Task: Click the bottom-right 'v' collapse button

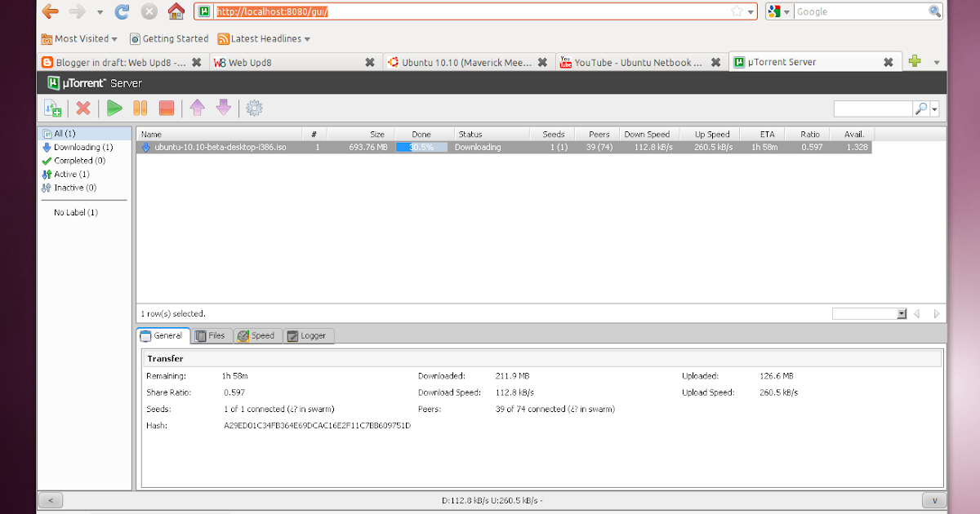Action: (933, 500)
